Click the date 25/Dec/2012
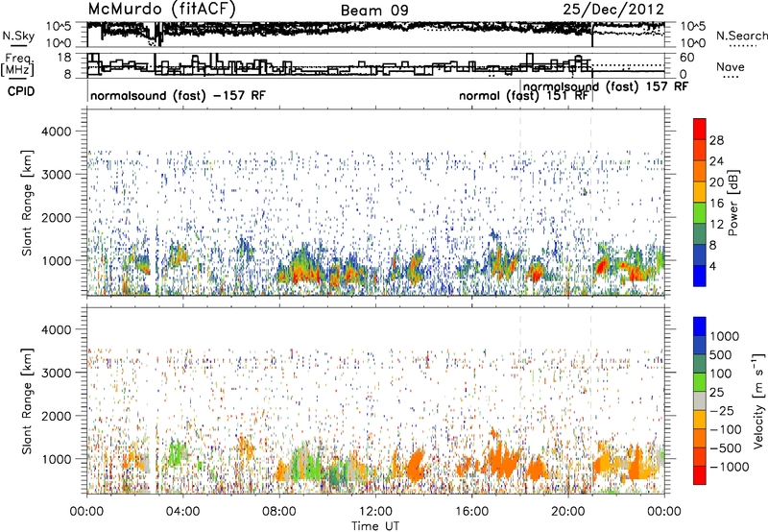 (x=613, y=10)
